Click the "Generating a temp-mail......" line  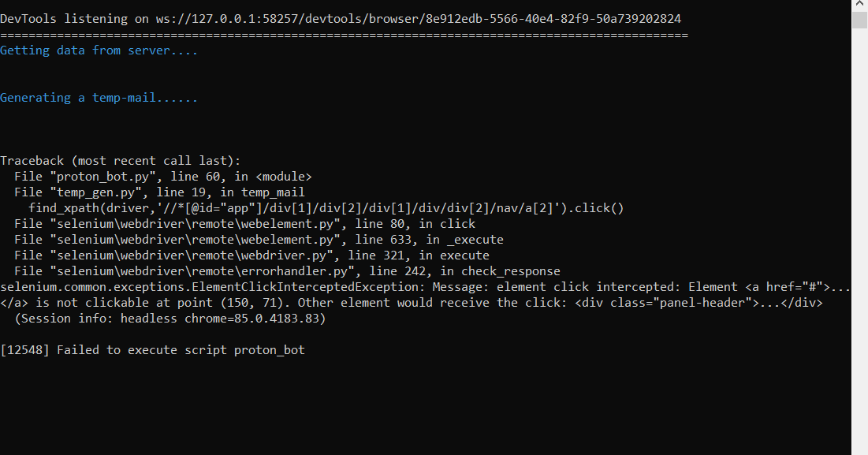coord(99,98)
